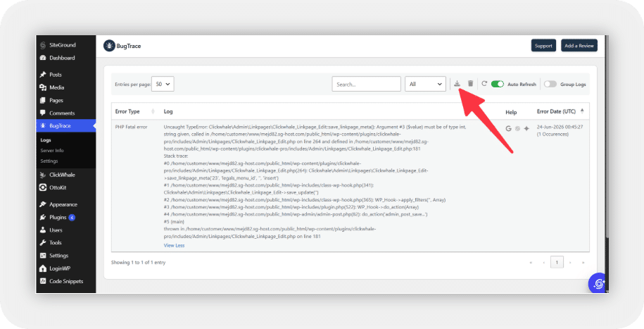Image resolution: width=644 pixels, height=329 pixels.
Task: Click the trash icon to delete logs
Action: [x=471, y=84]
